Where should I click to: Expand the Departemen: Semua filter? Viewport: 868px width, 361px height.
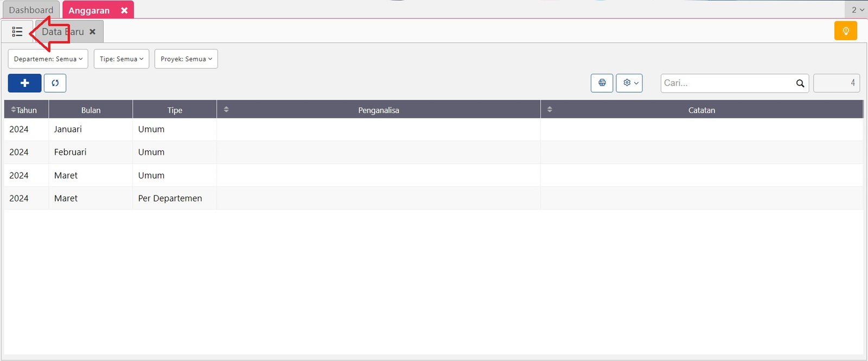(48, 59)
